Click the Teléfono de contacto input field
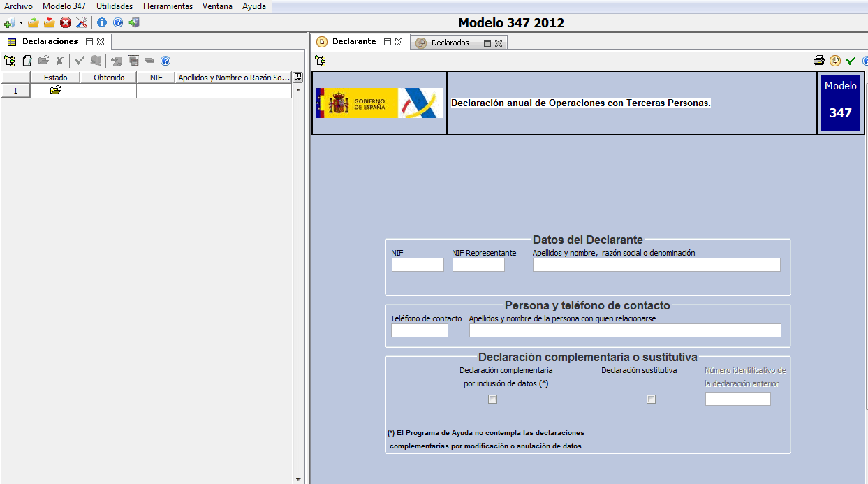 coord(419,331)
